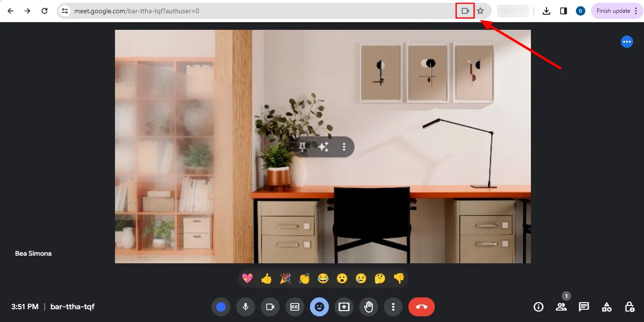Open the in-call chat
This screenshot has height=322, width=644.
584,307
